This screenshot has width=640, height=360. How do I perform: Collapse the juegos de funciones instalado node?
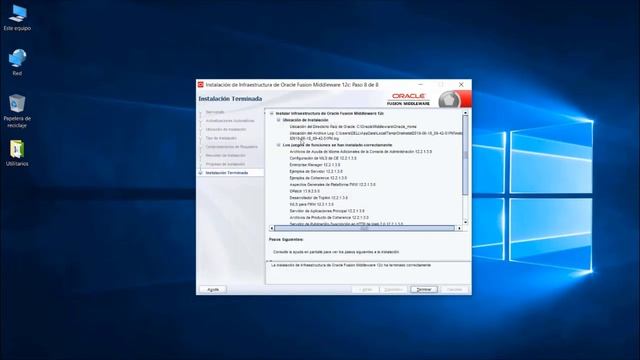tap(279, 145)
